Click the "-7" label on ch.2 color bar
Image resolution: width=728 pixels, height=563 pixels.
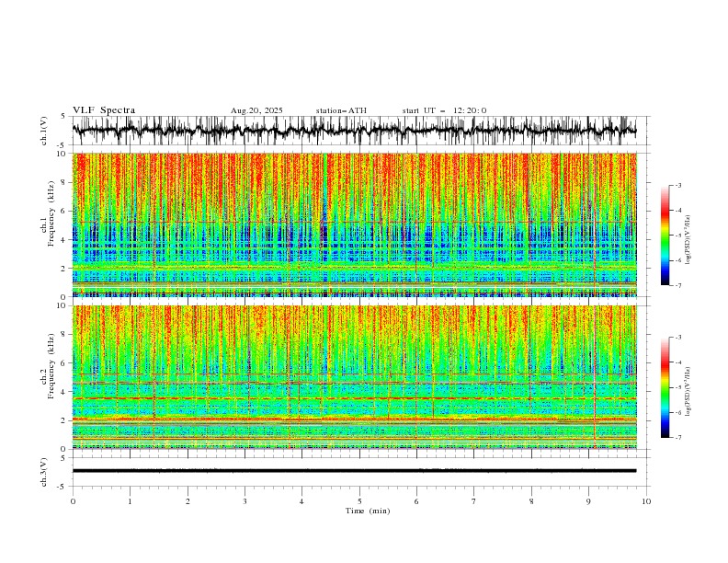(677, 437)
